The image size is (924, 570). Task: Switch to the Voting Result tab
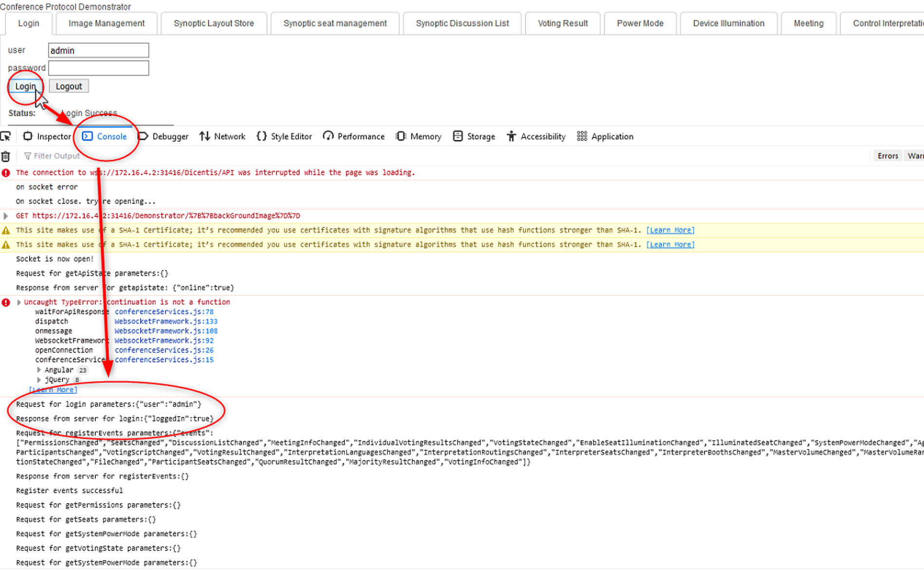pos(562,23)
